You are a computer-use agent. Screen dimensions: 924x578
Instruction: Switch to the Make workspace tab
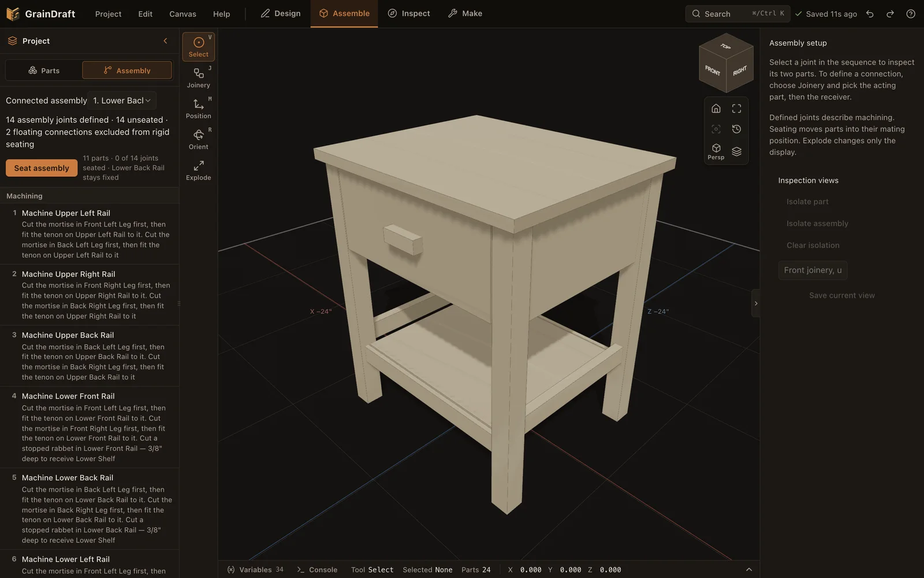coord(465,13)
